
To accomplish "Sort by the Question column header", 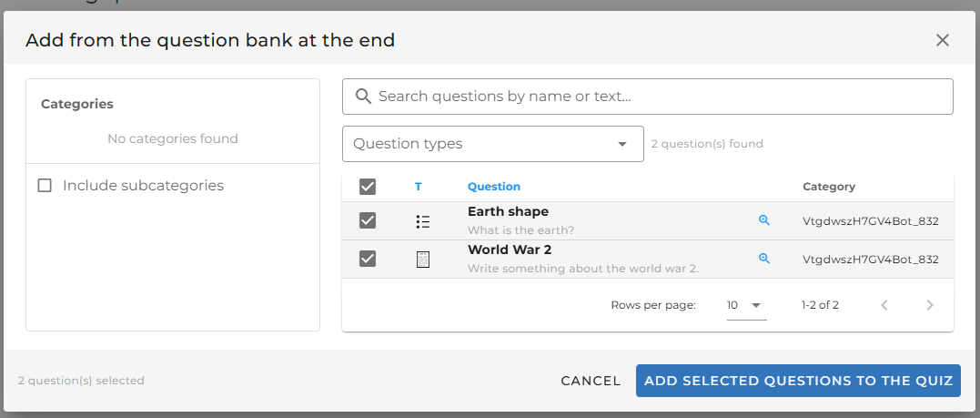I will (493, 187).
